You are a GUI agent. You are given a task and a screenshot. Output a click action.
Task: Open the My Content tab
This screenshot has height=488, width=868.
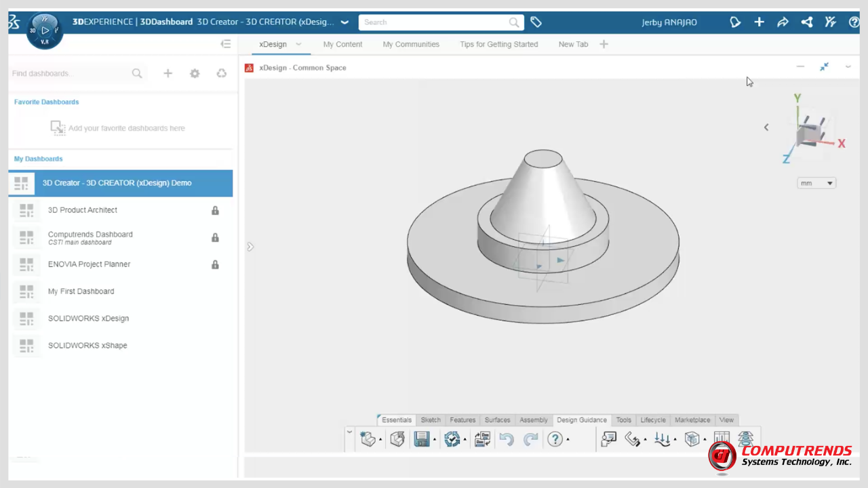click(x=342, y=44)
